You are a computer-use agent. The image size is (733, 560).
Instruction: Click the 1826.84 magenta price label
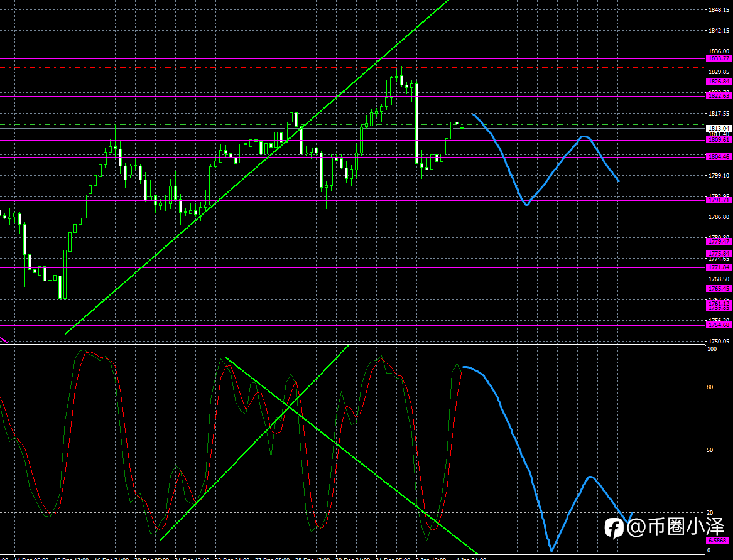point(719,82)
